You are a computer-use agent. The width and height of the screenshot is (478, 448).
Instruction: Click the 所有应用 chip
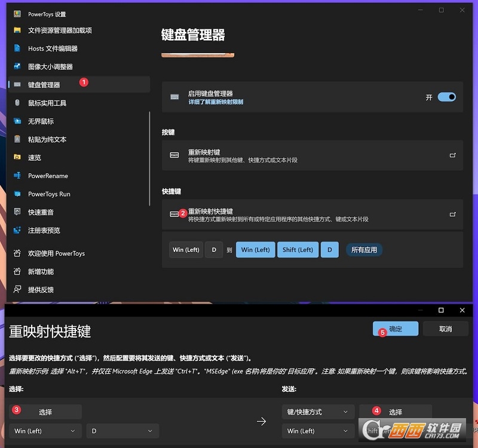tap(364, 250)
